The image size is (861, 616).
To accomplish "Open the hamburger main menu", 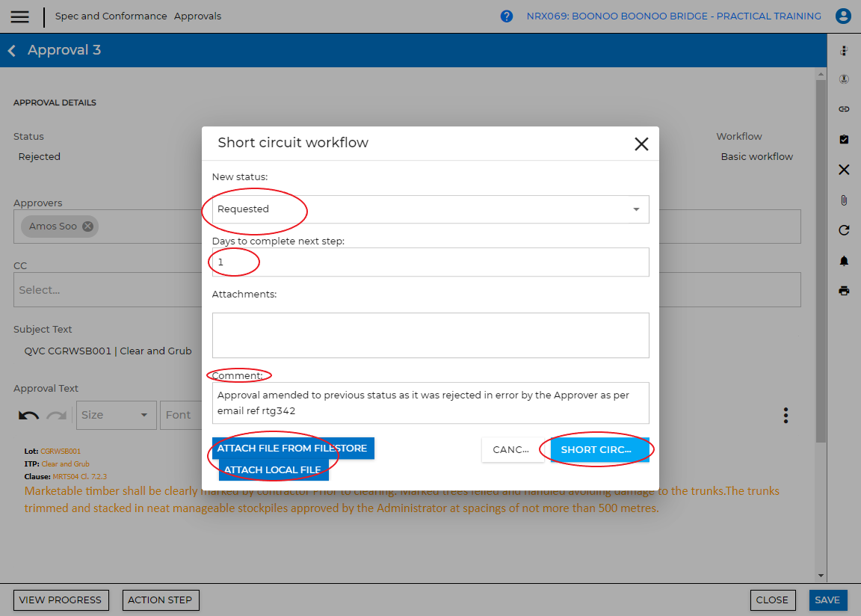I will [19, 16].
